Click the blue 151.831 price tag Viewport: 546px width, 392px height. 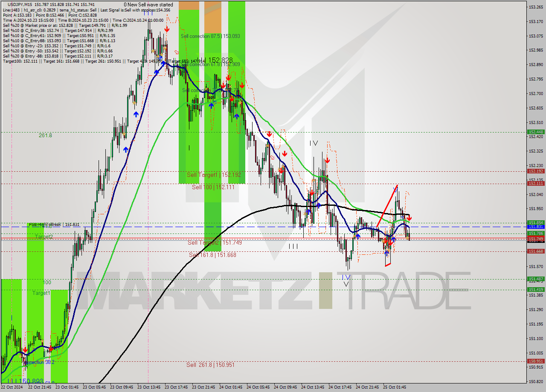pos(536,227)
